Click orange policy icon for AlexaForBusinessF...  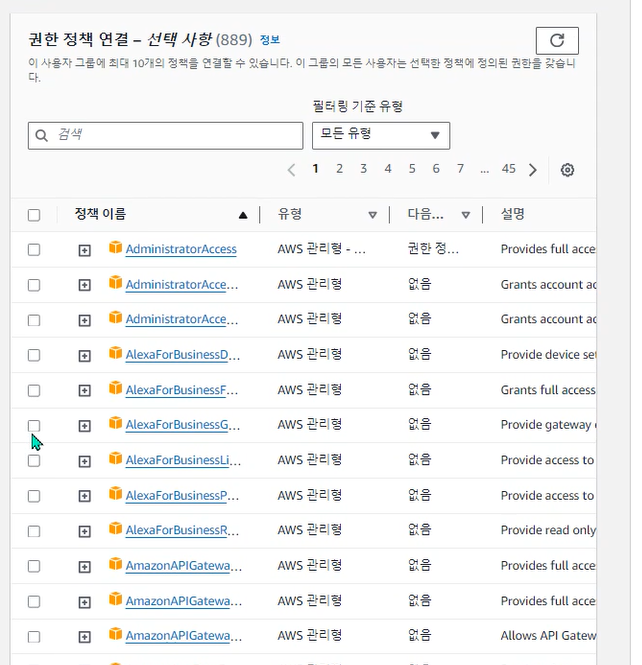(115, 388)
